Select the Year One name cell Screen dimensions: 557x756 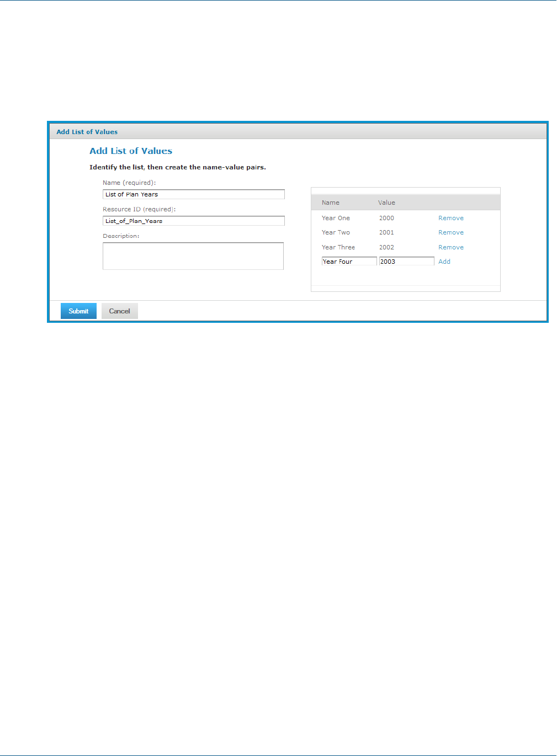(x=336, y=218)
